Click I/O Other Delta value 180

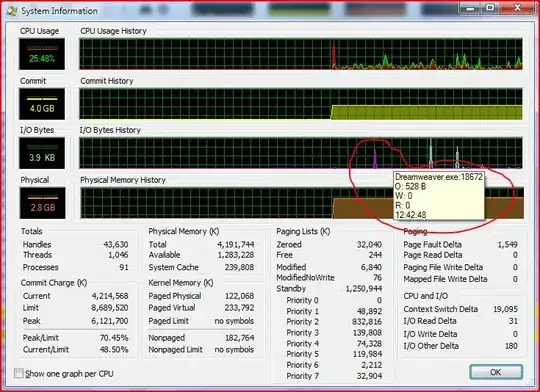pos(511,346)
